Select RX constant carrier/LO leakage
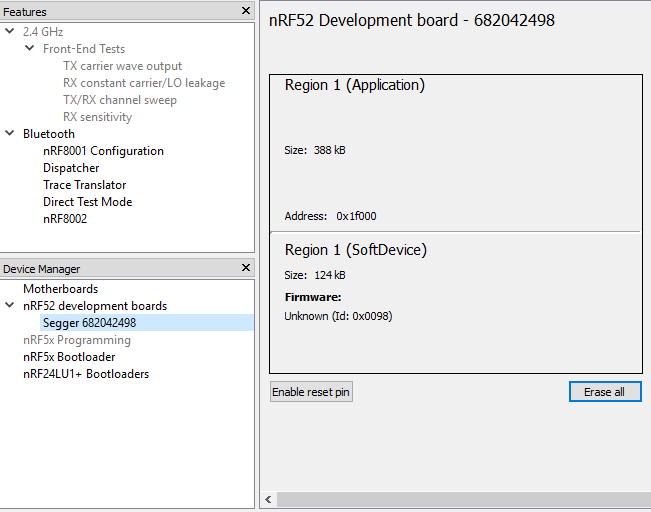 coord(144,83)
